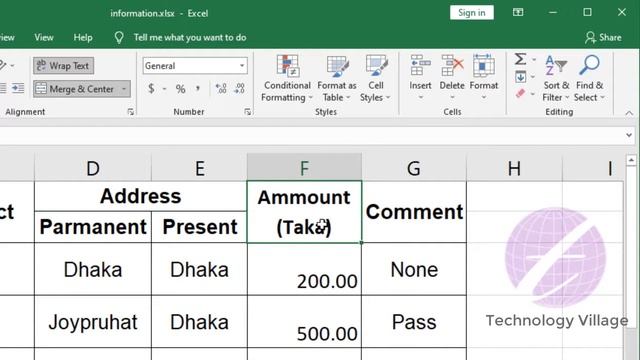Click the Insert cells icon
Viewport: 640px width, 360px height.
(420, 66)
